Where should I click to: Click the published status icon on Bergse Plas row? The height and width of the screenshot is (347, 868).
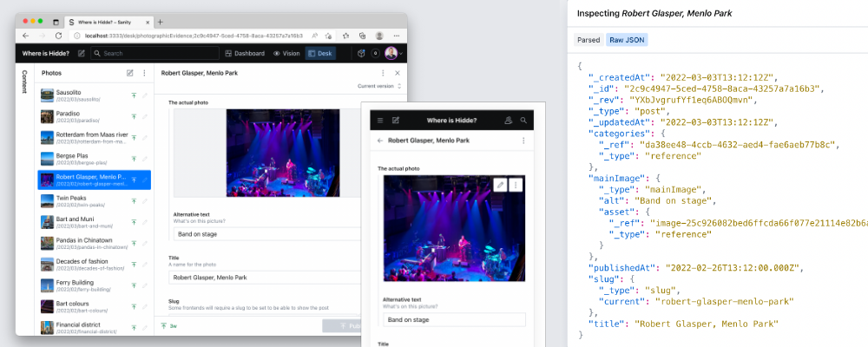(134, 159)
